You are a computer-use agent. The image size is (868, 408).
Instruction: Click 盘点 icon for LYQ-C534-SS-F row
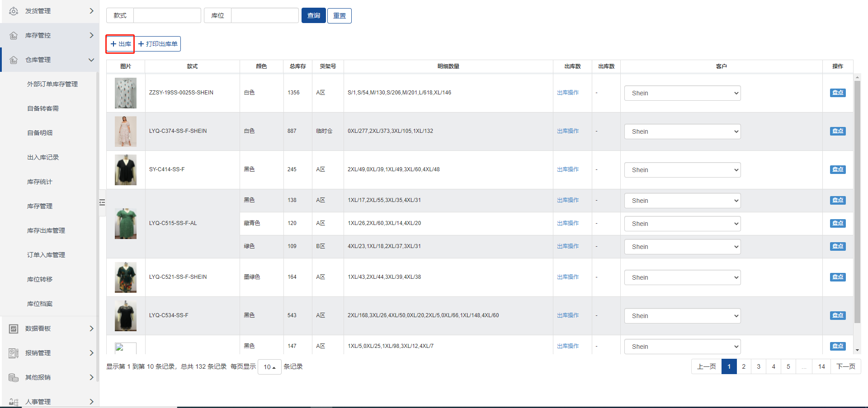point(837,315)
